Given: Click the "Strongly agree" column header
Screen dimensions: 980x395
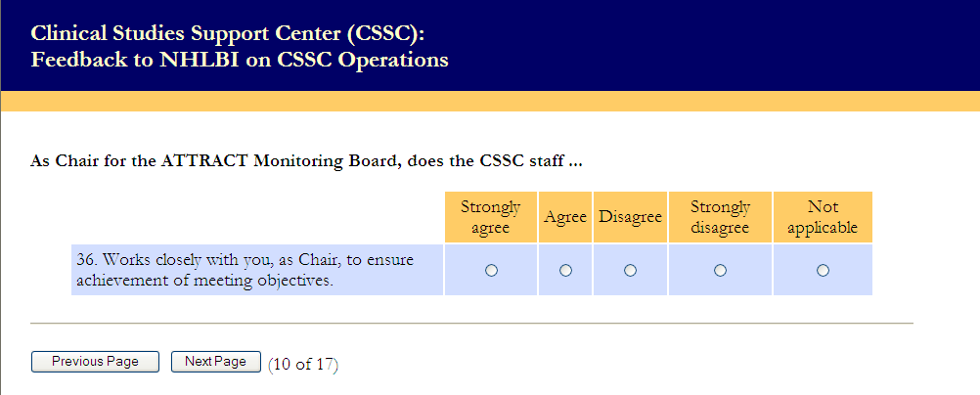Looking at the screenshot, I should (x=491, y=217).
